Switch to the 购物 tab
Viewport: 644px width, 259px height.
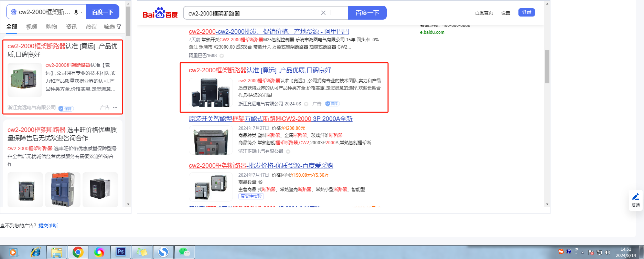coord(52,27)
